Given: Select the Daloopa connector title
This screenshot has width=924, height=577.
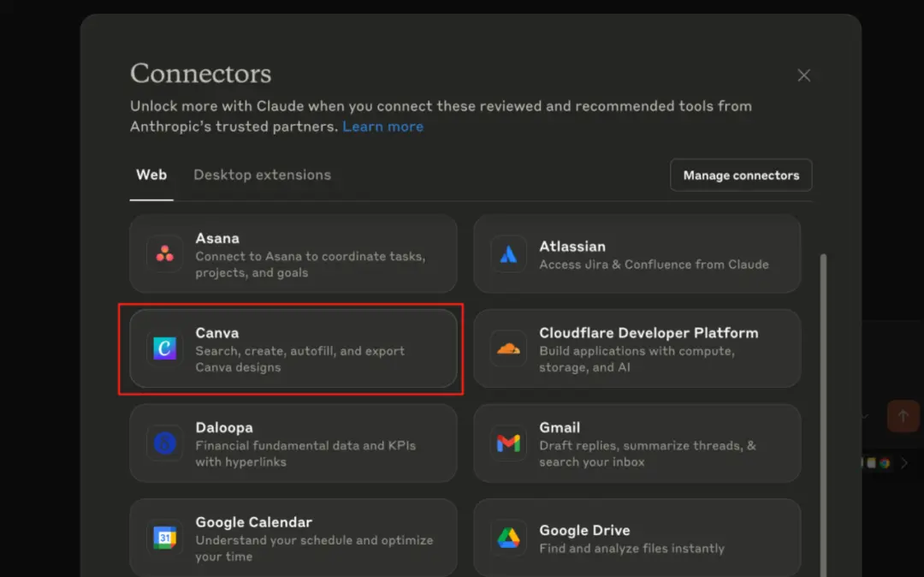Looking at the screenshot, I should (x=224, y=427).
